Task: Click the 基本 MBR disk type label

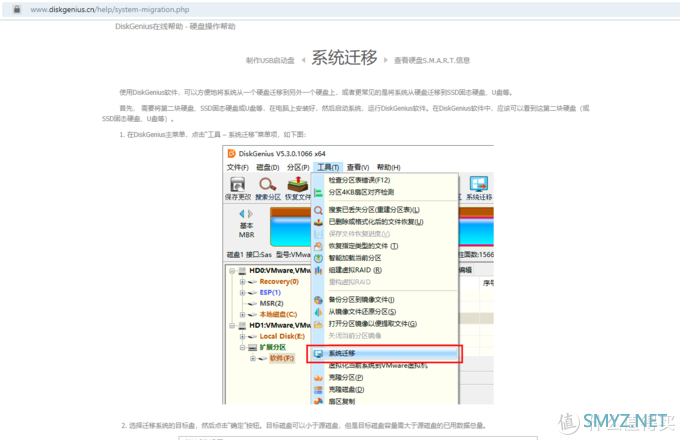Action: click(246, 230)
